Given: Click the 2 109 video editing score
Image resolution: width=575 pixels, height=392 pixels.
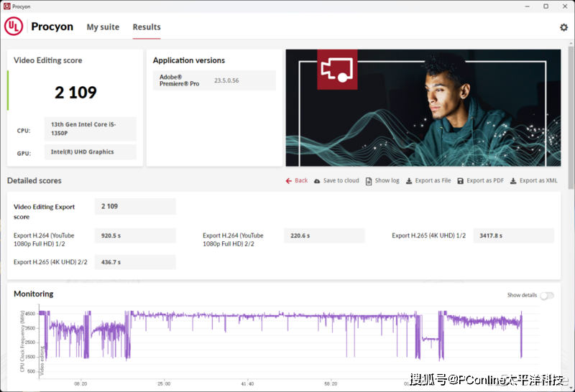Looking at the screenshot, I should (75, 93).
